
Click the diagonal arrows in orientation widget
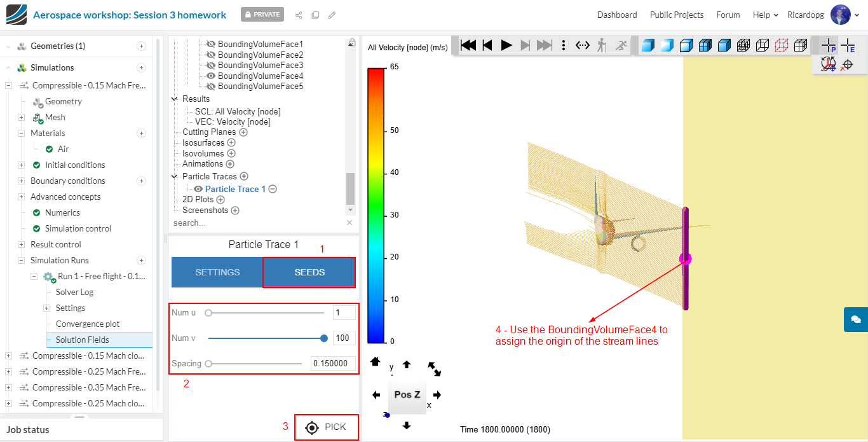click(435, 368)
